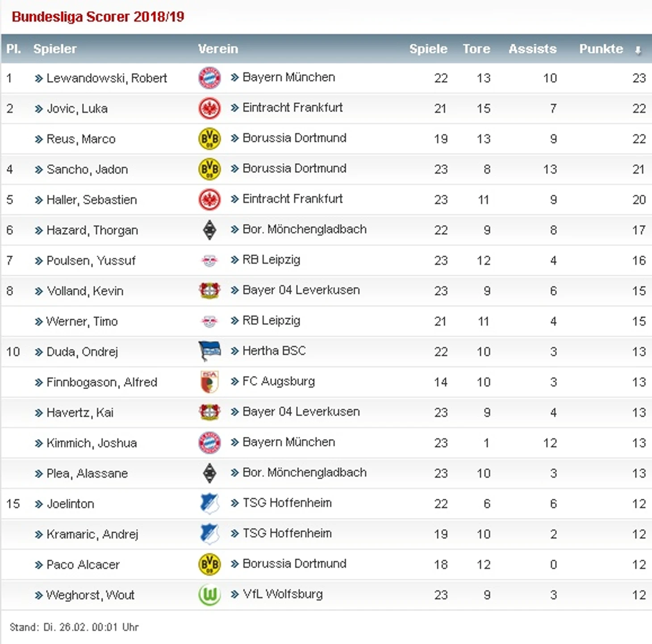Sort table by Tore column header

tap(476, 49)
